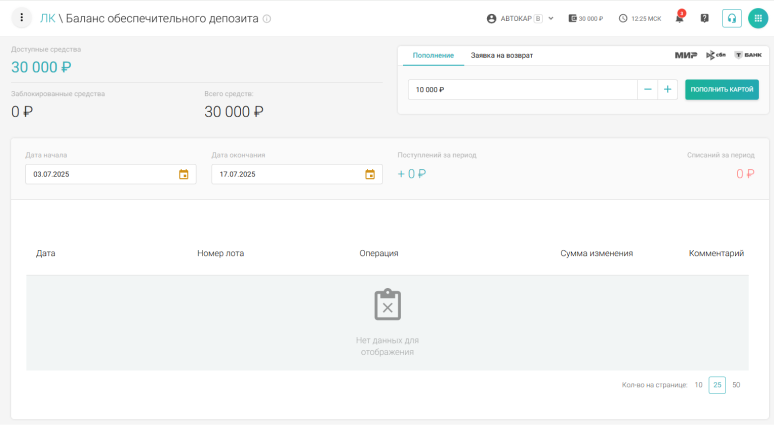774x425 pixels.
Task: Open end date calendar picker
Action: point(370,174)
